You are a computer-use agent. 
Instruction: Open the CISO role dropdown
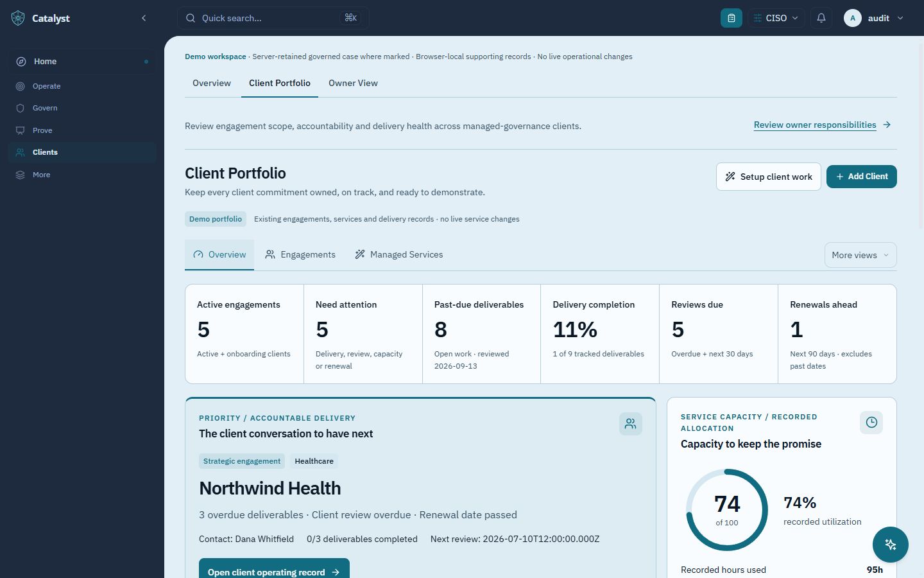pos(776,18)
